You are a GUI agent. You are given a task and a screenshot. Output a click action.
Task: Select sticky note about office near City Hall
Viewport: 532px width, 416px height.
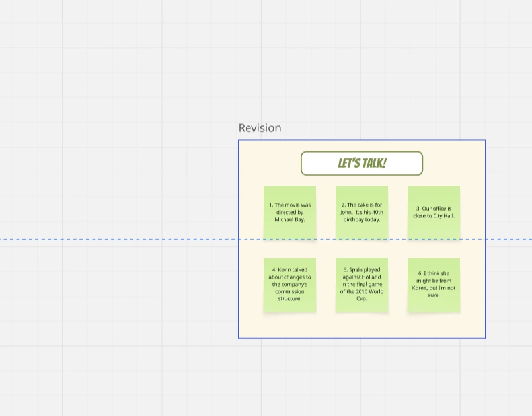(434, 213)
